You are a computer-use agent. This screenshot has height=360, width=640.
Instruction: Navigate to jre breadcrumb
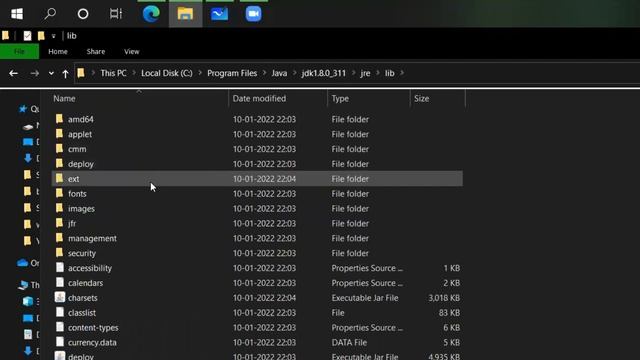(x=365, y=73)
